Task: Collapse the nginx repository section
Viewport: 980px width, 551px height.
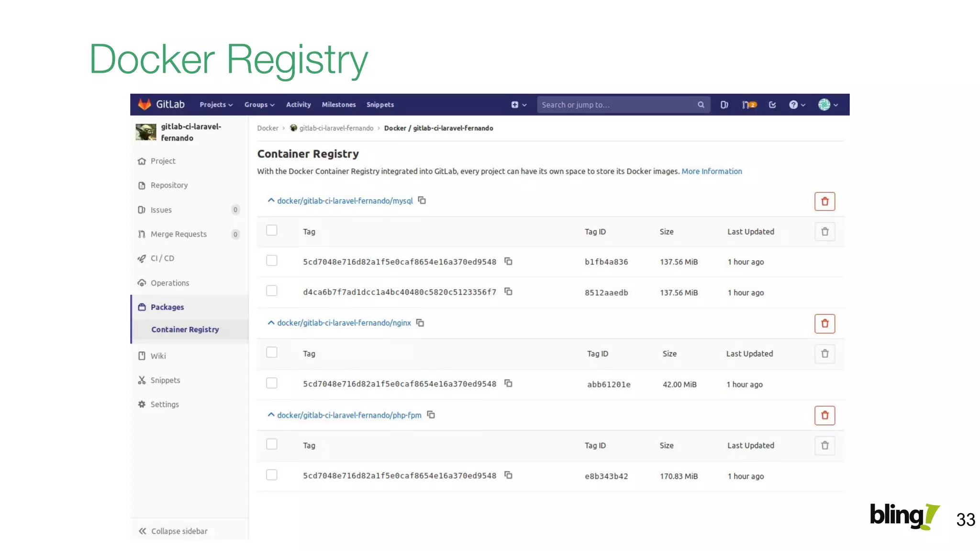Action: (x=271, y=323)
